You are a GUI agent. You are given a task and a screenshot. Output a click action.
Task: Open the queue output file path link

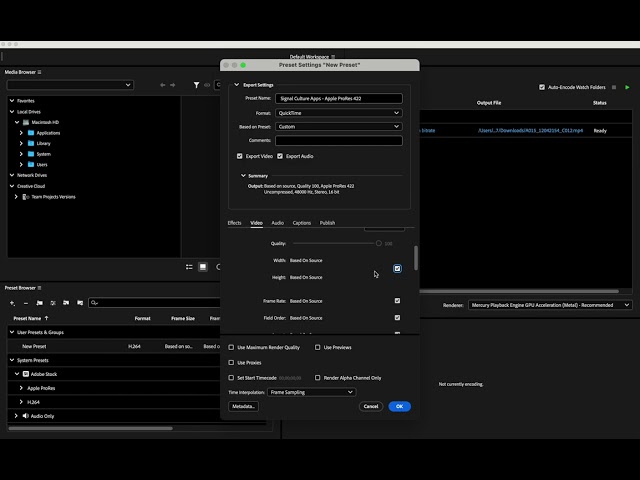530,131
